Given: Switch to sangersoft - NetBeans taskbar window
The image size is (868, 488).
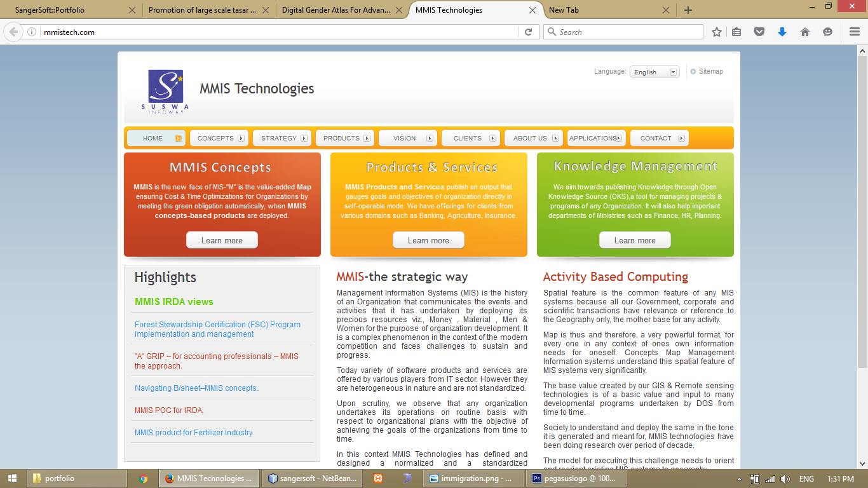Looking at the screenshot, I should click(311, 478).
